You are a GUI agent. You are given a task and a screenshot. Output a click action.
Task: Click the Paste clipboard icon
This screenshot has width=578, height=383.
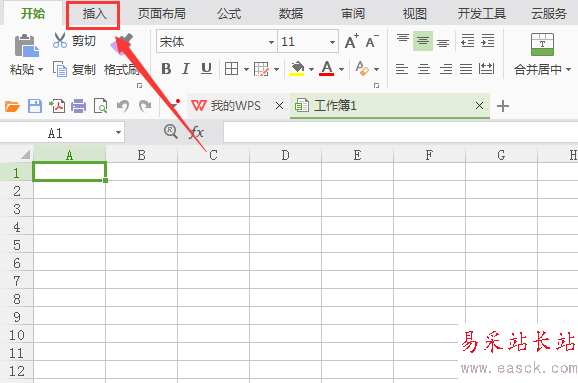pos(27,45)
